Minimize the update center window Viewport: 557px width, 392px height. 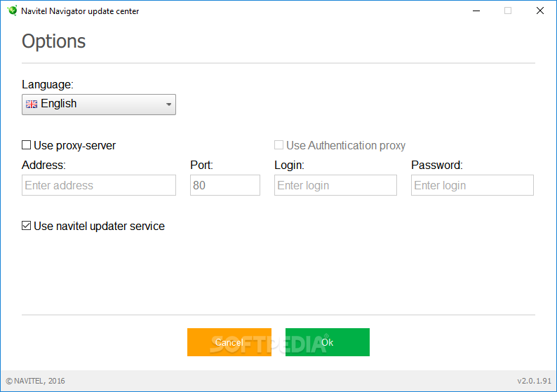[x=476, y=11]
